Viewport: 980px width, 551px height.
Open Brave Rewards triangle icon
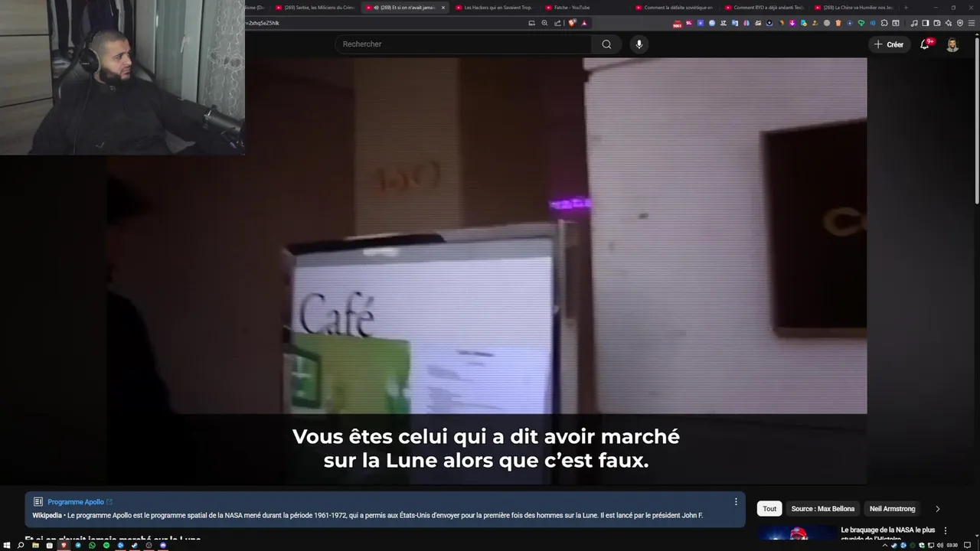584,23
